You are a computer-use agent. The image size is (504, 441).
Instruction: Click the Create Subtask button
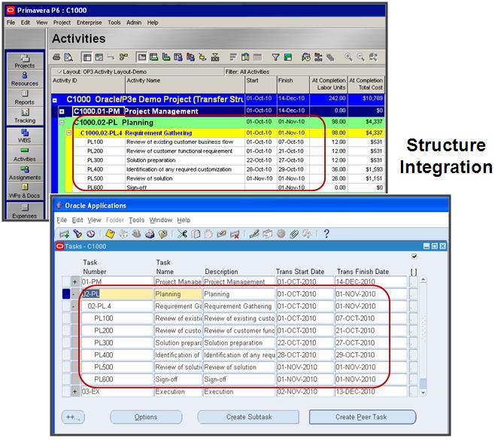point(249,417)
